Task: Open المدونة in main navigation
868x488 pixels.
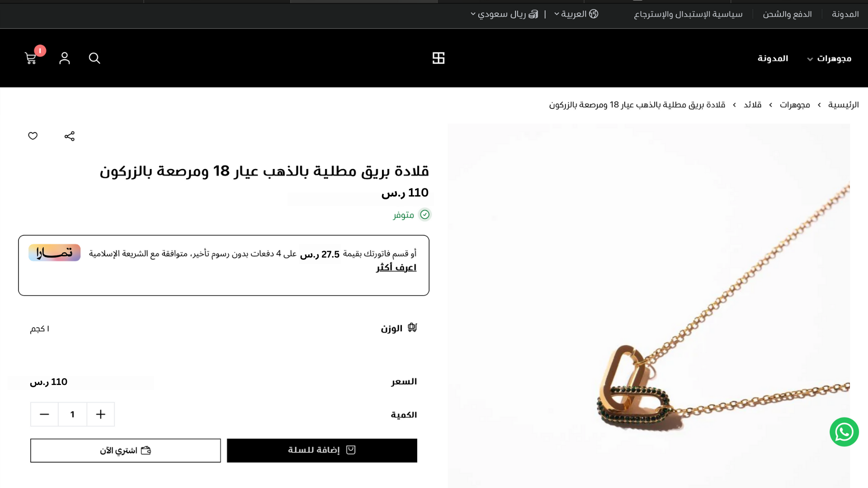Action: click(773, 59)
